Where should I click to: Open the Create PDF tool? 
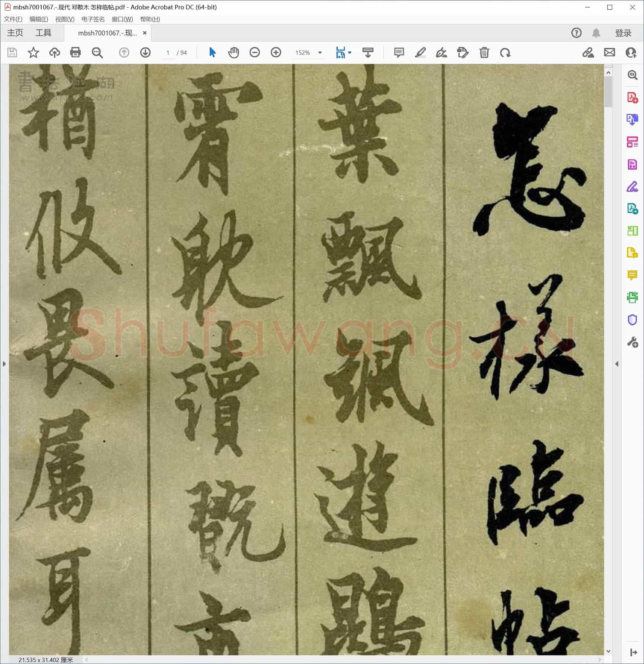tap(632, 98)
